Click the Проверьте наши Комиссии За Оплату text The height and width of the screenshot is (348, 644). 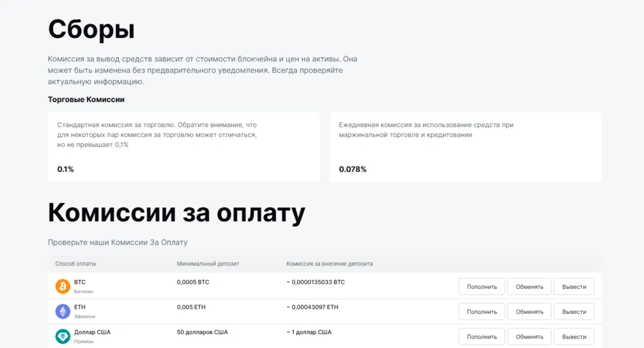[x=117, y=242]
